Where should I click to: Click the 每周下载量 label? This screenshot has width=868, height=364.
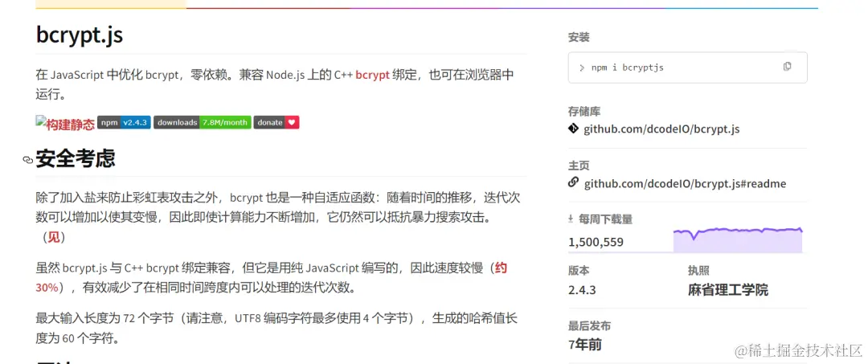pyautogui.click(x=605, y=219)
